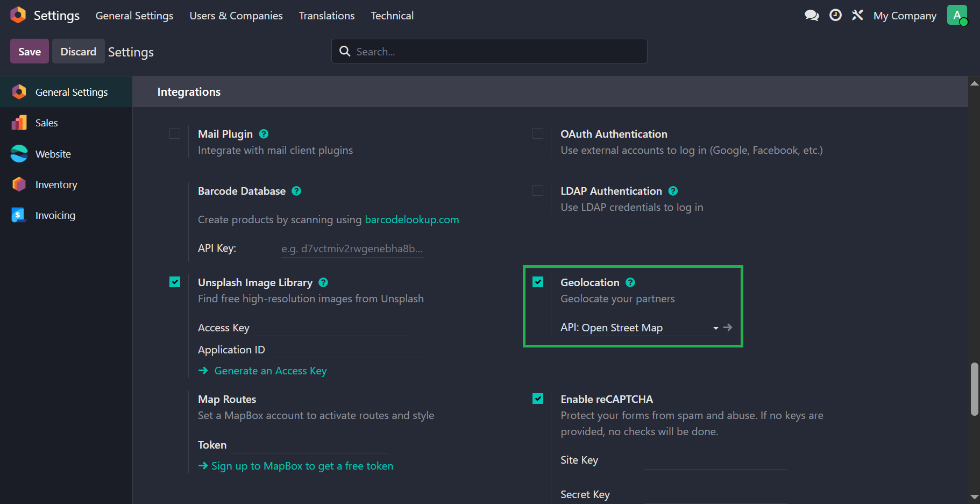Click the Mail Plugin help icon
Viewport: 980px width, 504px height.
click(264, 134)
